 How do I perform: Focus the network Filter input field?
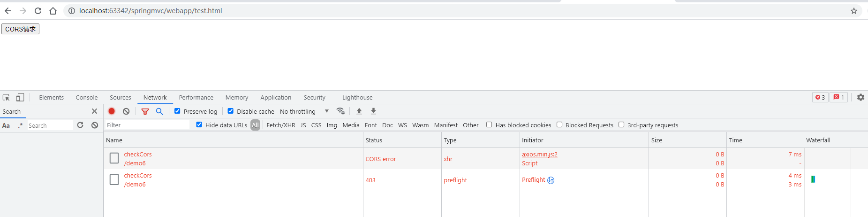coord(147,125)
